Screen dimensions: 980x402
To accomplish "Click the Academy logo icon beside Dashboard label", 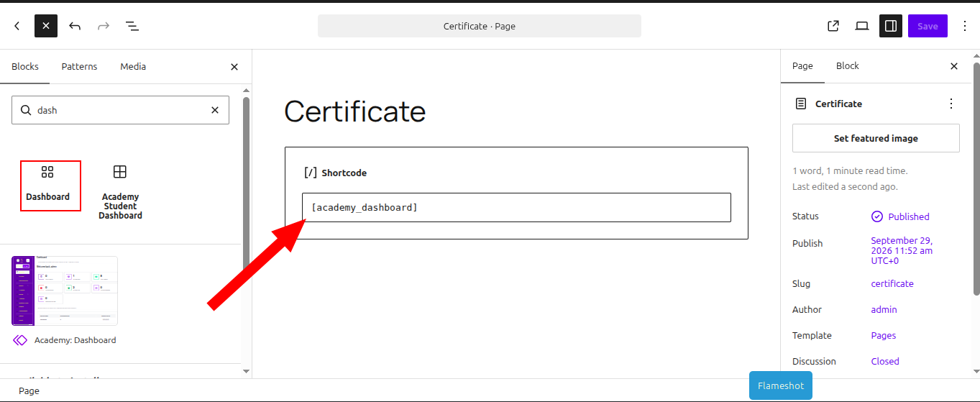I will pos(20,340).
